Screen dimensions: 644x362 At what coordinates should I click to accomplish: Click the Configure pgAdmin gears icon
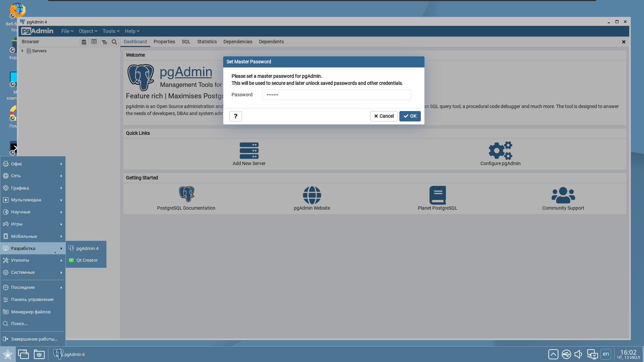(500, 150)
